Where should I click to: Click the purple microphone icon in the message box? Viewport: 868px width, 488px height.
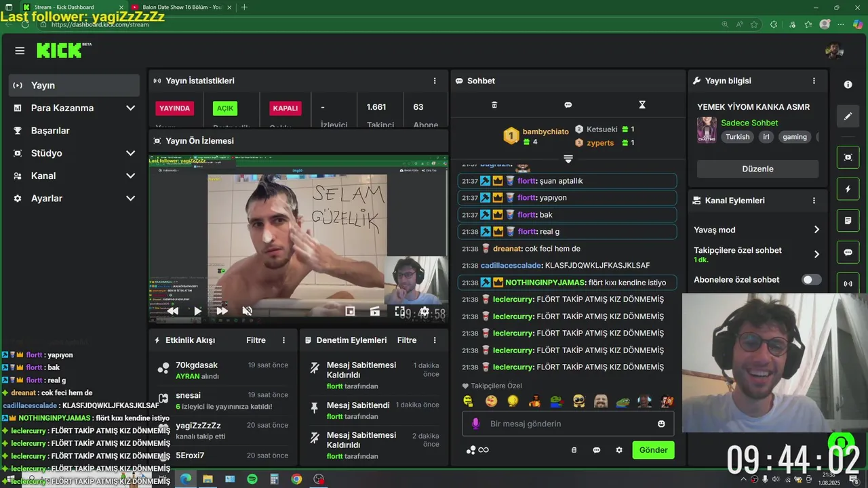click(x=475, y=424)
